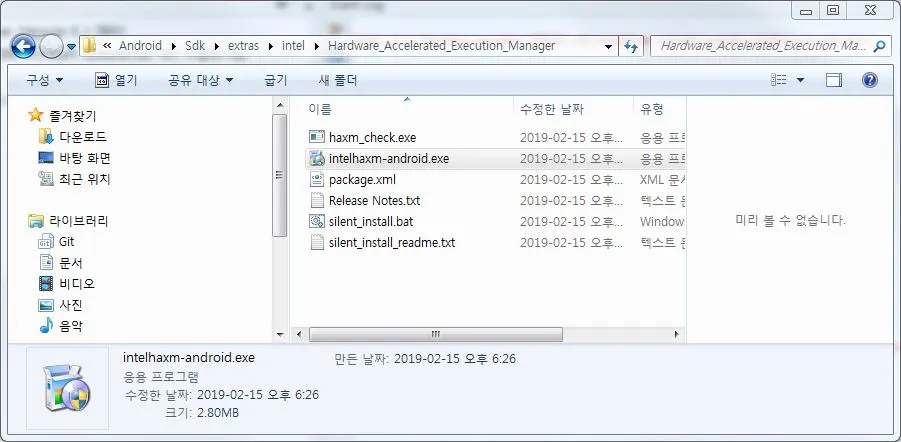Open address bar history dropdown arrow
This screenshot has height=442, width=901.
[608, 47]
